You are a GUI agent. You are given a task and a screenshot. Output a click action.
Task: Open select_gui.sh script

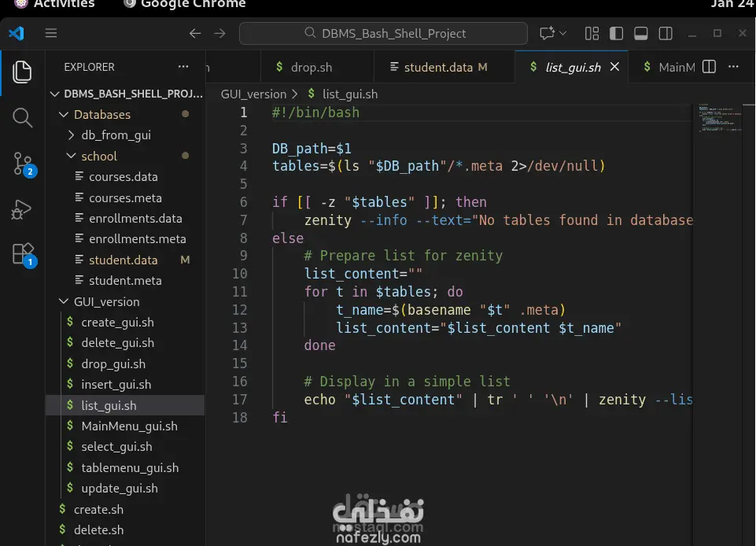pos(127,447)
